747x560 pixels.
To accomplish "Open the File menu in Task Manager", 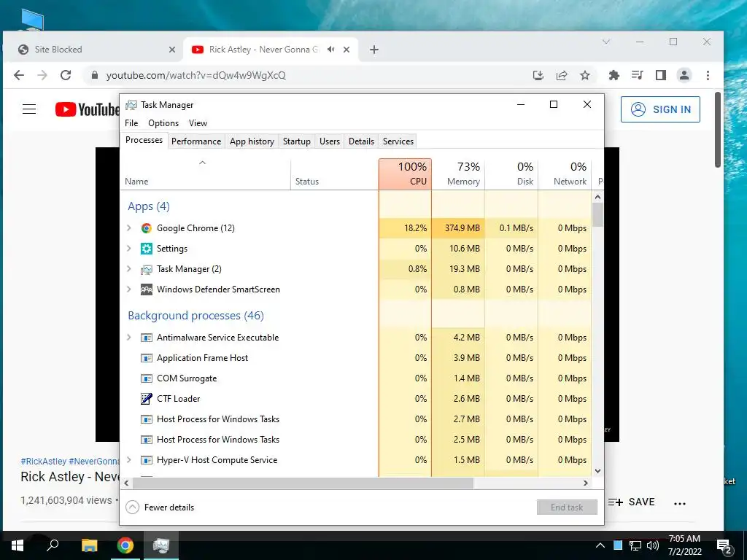I will [x=131, y=123].
